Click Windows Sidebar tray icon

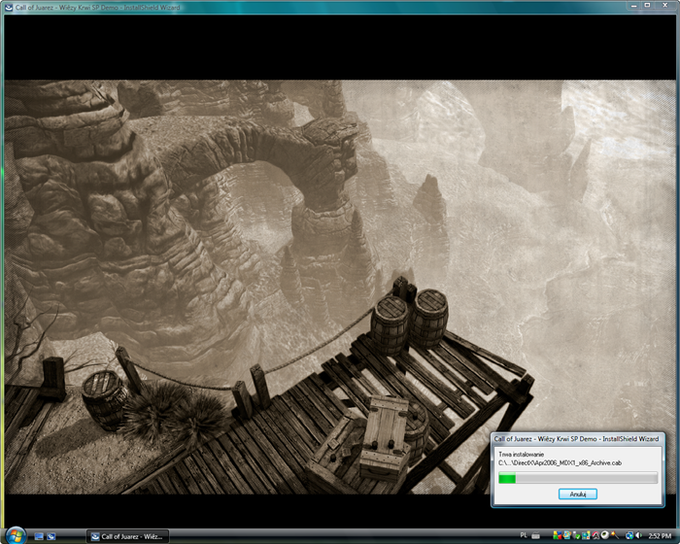click(x=567, y=535)
